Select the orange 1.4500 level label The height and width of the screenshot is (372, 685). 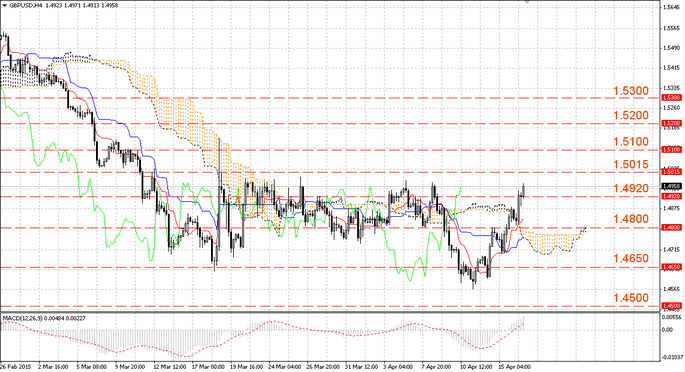click(631, 298)
